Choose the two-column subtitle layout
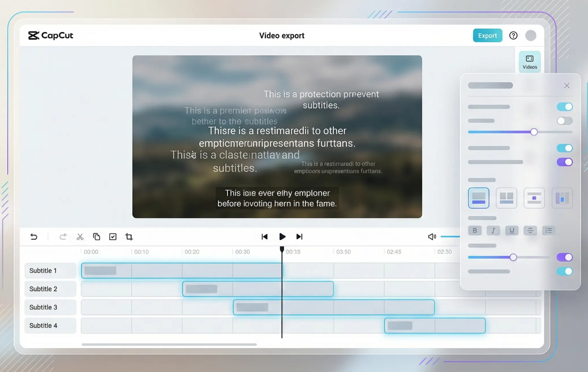588x372 pixels. coord(506,198)
